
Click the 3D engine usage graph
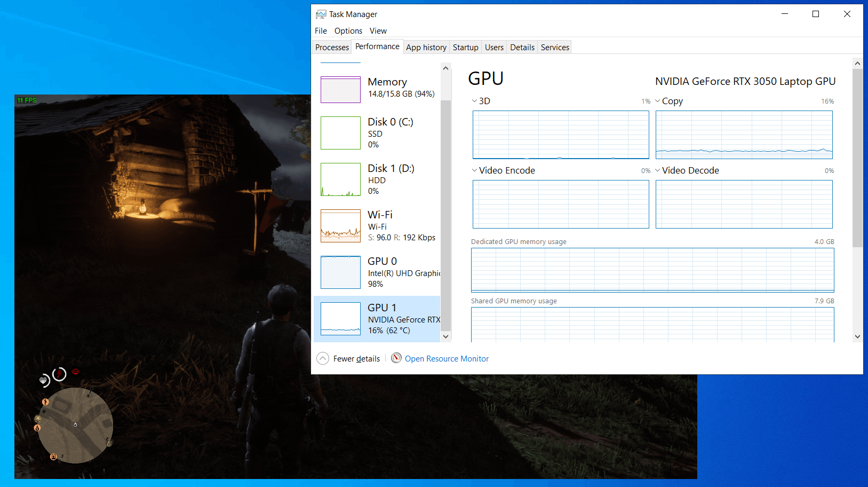pos(561,135)
